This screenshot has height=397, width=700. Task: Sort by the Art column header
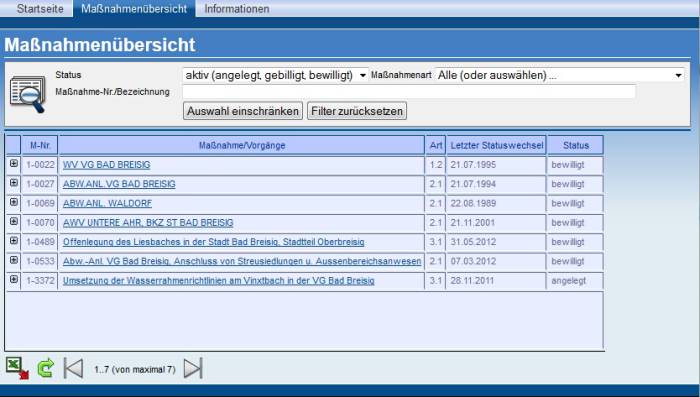coord(436,145)
